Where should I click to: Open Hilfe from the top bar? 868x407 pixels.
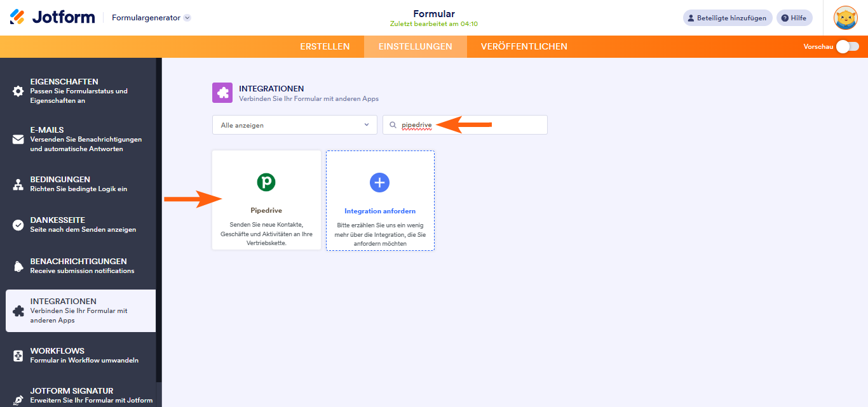(794, 17)
